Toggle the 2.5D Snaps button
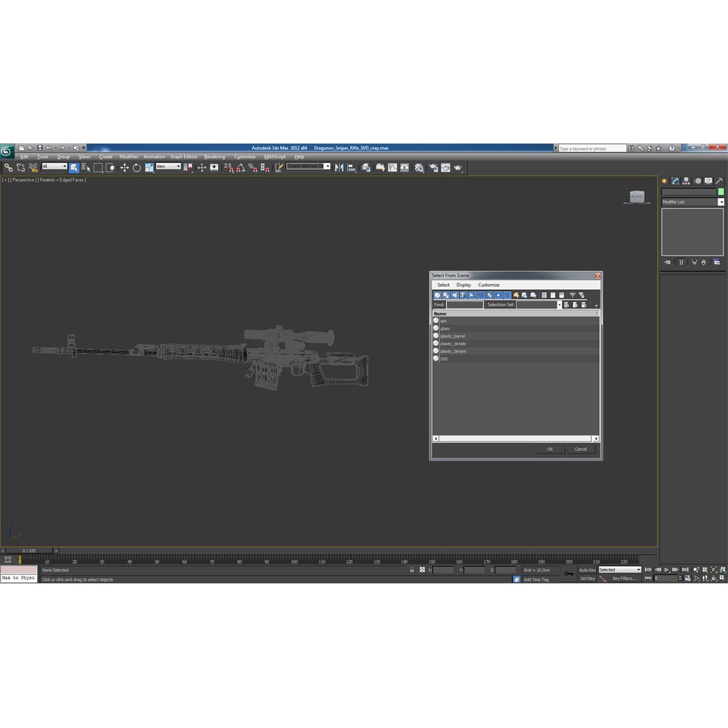 pos(229,168)
